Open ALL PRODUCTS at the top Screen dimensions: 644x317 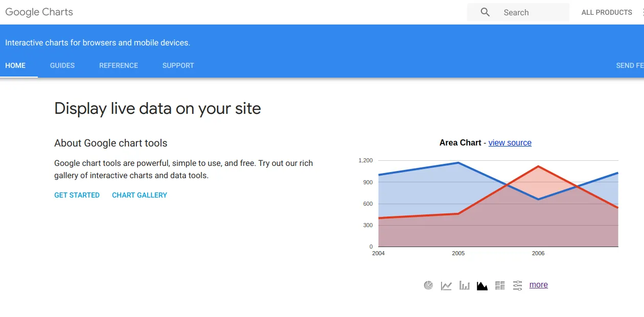(607, 12)
